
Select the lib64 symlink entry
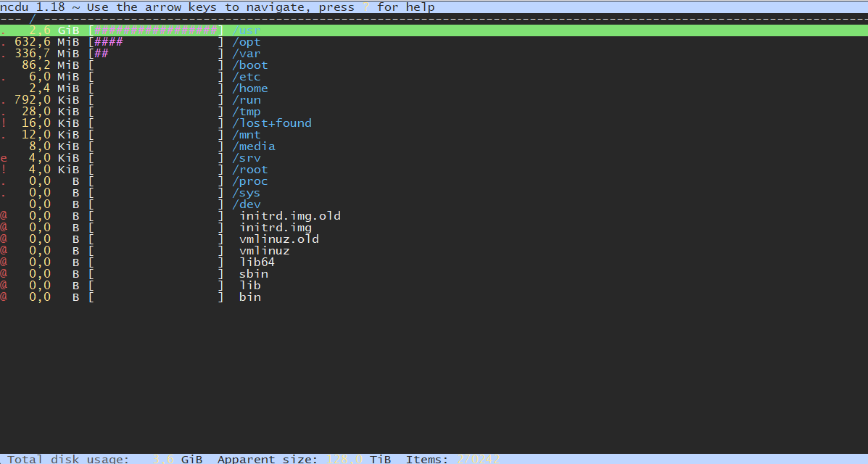click(x=257, y=262)
